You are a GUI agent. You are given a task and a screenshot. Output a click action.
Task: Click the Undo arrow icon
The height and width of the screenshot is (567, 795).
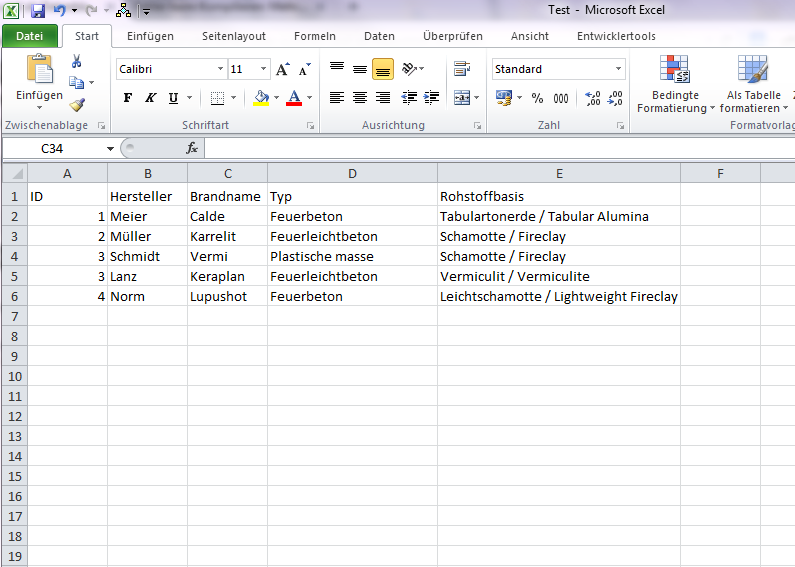59,11
